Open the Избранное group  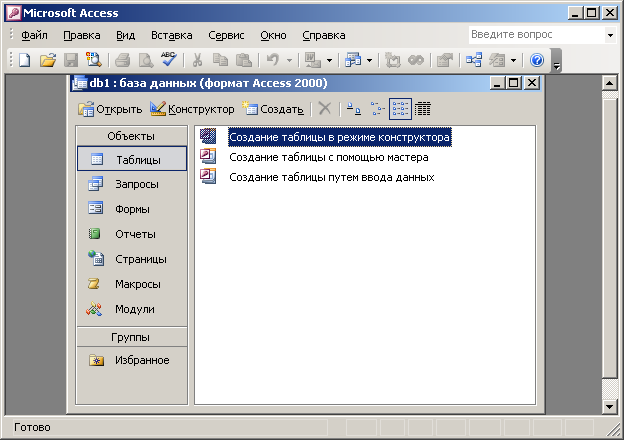132,360
